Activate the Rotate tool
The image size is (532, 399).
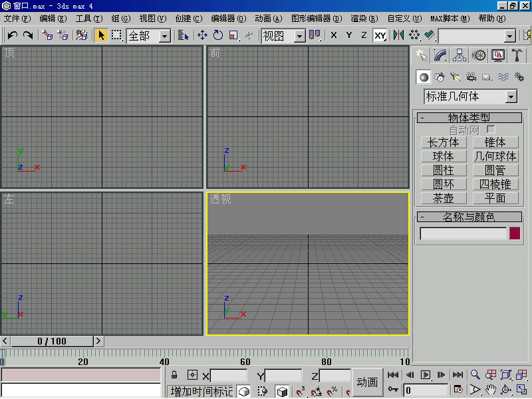pyautogui.click(x=218, y=35)
